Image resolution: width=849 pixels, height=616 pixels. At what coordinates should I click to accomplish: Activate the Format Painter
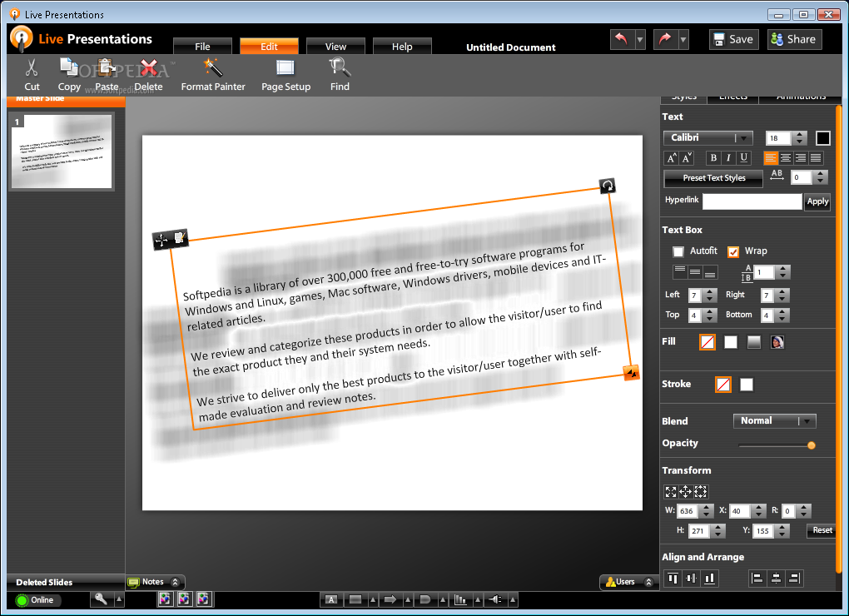click(x=213, y=75)
